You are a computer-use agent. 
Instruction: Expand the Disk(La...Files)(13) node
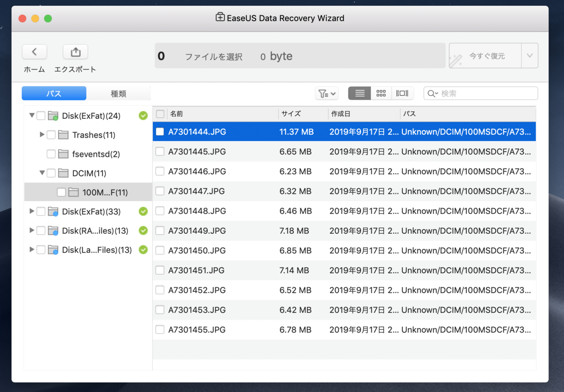pos(32,250)
